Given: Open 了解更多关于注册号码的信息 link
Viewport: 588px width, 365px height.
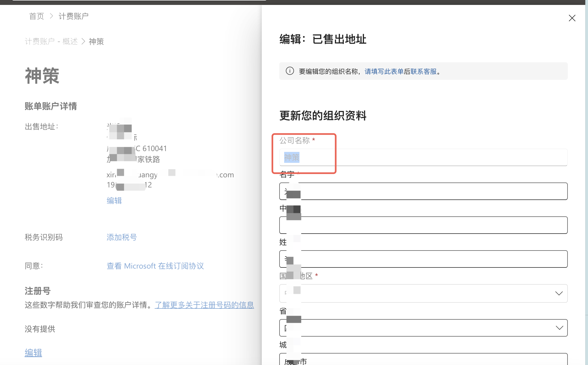Looking at the screenshot, I should click(204, 305).
